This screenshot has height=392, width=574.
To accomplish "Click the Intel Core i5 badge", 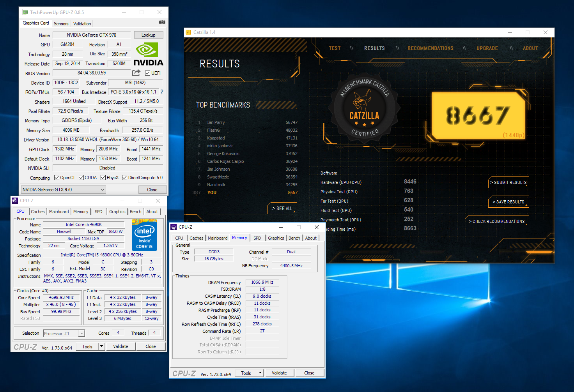I will 144,235.
